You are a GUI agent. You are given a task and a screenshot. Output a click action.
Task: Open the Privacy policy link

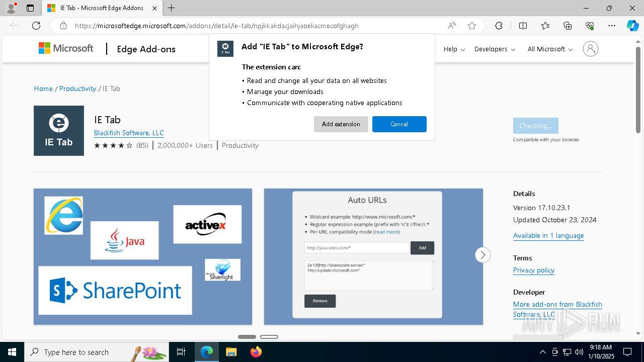tap(534, 270)
